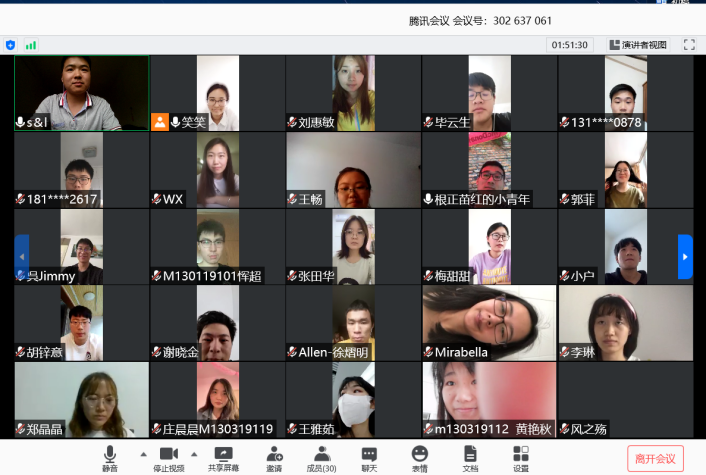Start screen sharing via 共享屏幕
Screen dimensions: 706x475
[x=223, y=458]
